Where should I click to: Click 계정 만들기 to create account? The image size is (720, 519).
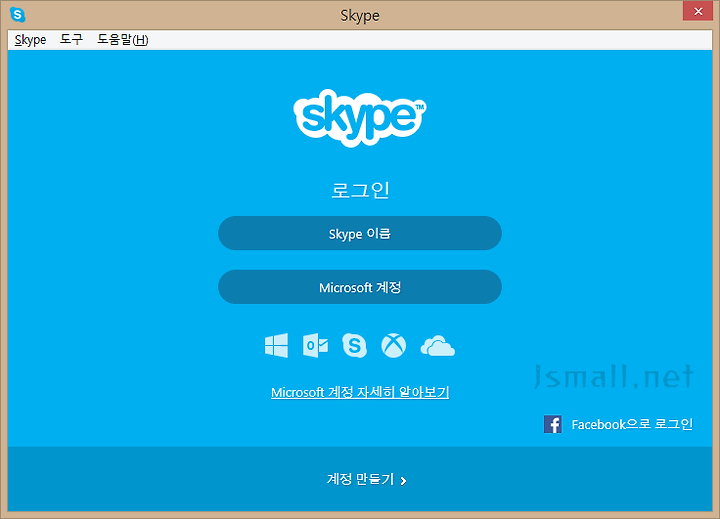click(360, 479)
